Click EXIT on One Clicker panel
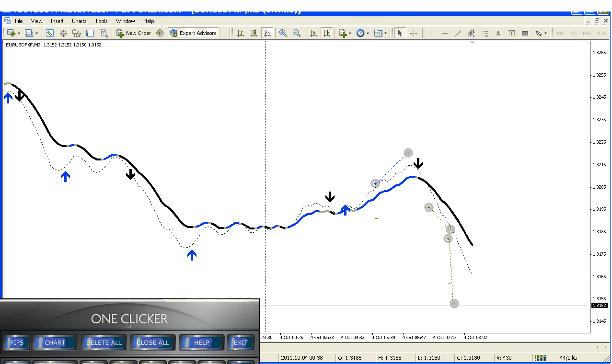The height and width of the screenshot is (364, 612). (x=241, y=342)
